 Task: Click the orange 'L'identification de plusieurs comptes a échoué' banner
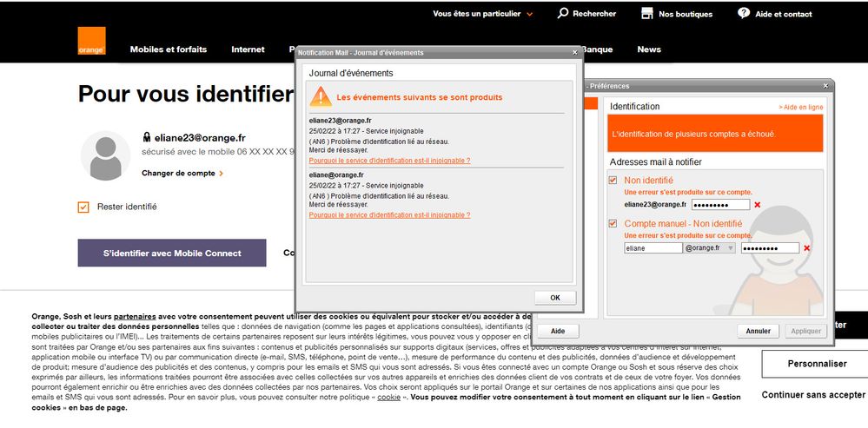click(715, 134)
